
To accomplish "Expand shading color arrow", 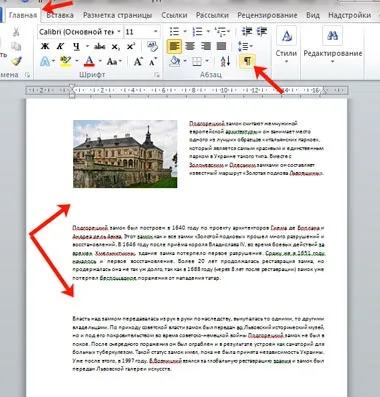I will 185,62.
